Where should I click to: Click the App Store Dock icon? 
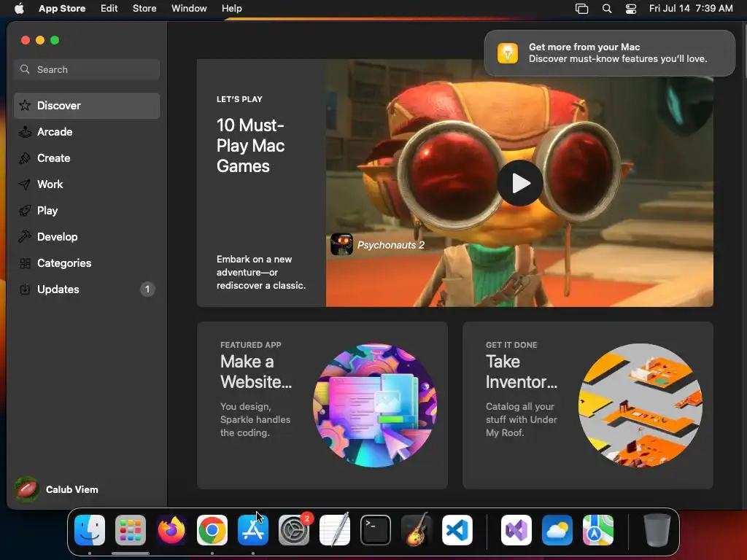pos(253,530)
